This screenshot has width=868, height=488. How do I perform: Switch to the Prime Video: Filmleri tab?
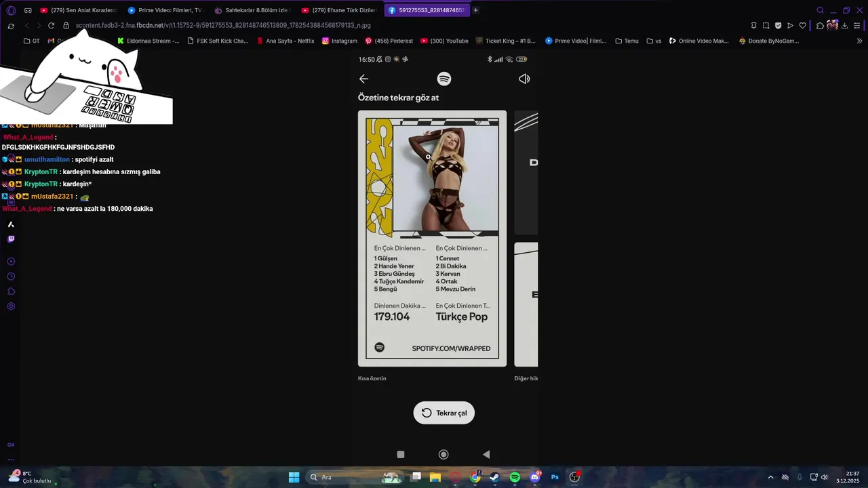165,10
